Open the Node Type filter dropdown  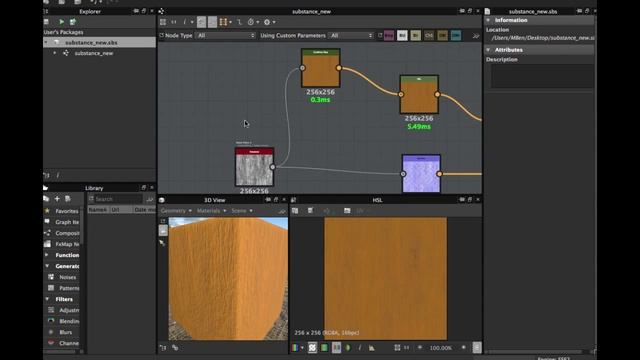click(225, 36)
